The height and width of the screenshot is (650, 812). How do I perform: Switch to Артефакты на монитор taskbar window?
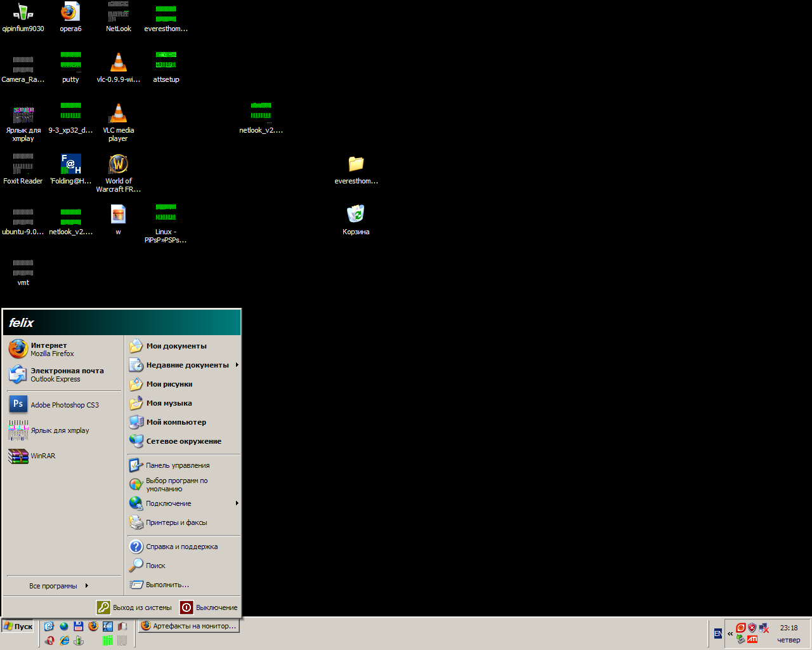point(188,626)
